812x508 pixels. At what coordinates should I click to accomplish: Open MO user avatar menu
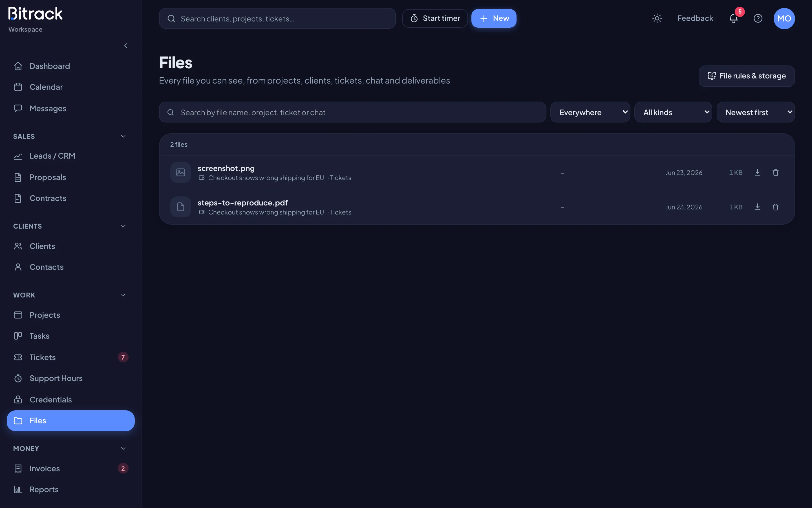point(784,18)
